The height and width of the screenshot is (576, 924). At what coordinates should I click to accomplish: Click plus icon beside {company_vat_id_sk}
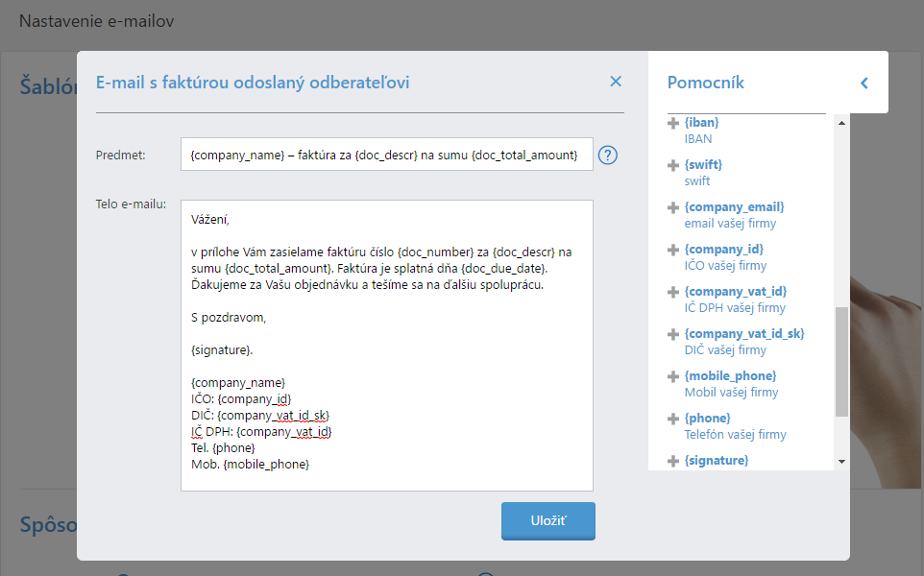coord(673,334)
